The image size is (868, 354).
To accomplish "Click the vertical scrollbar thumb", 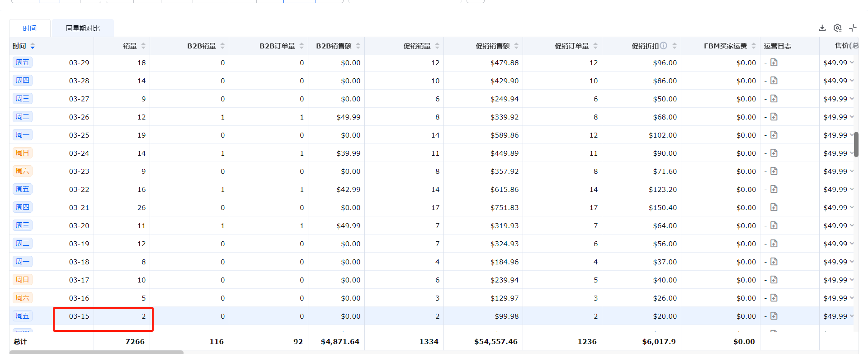I will pyautogui.click(x=856, y=144).
